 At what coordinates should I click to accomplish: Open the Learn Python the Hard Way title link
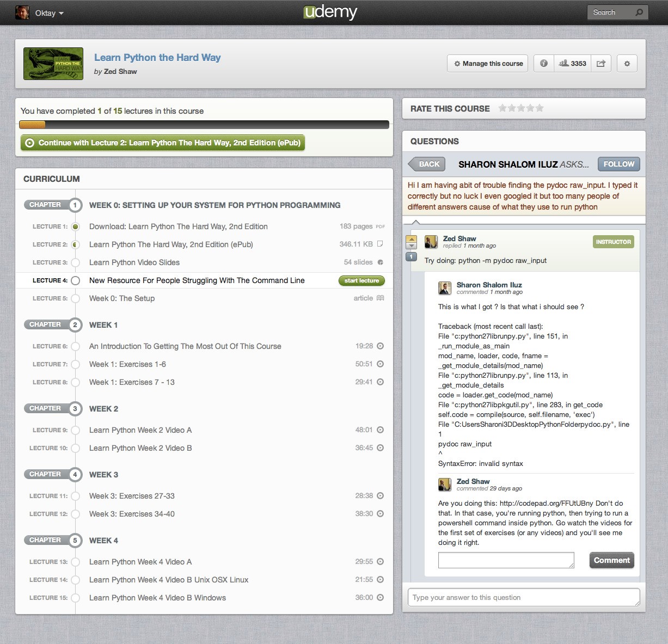[157, 58]
